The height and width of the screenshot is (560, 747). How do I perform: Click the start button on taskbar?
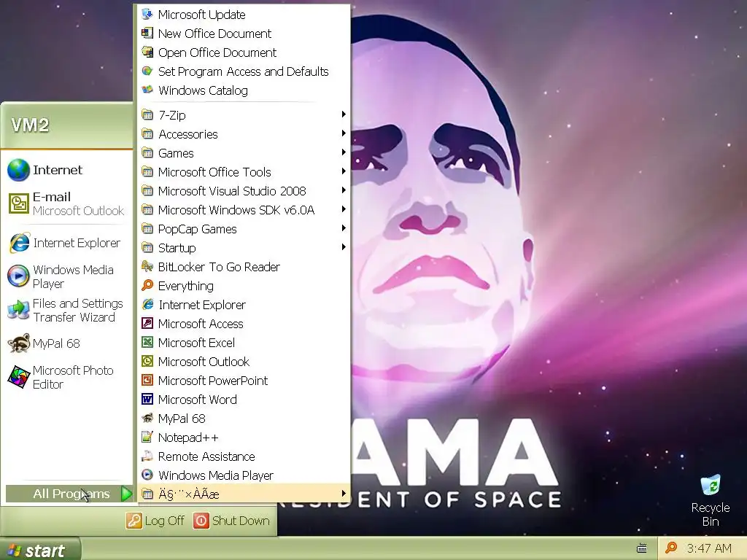[41, 550]
